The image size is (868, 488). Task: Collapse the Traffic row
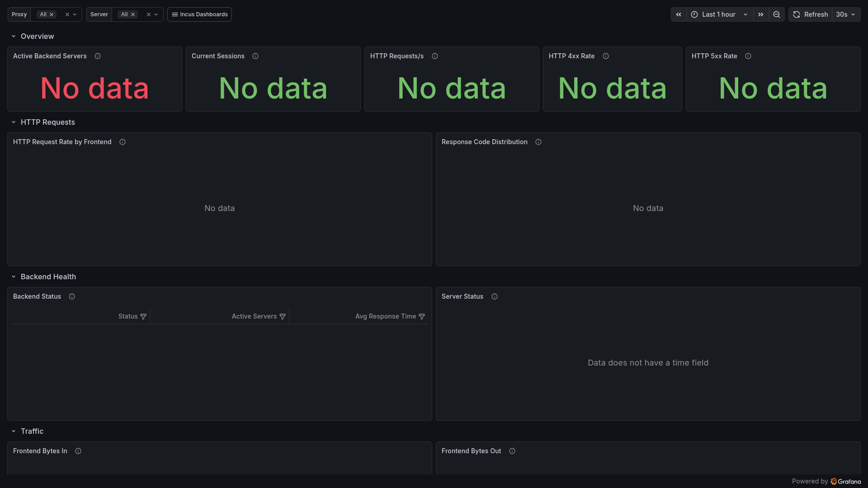tap(14, 431)
